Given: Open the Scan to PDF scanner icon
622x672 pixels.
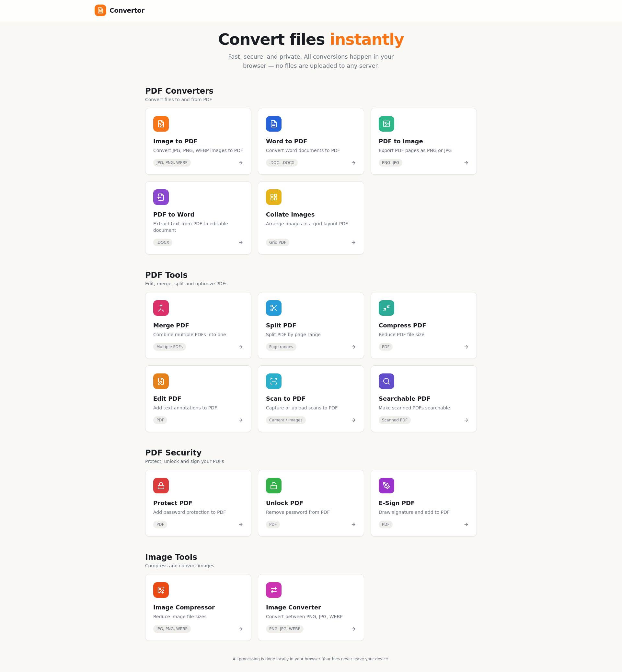Looking at the screenshot, I should (x=274, y=381).
